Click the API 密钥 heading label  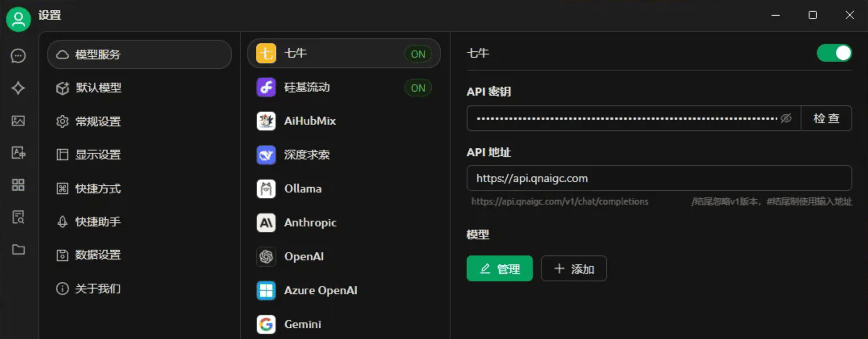[489, 92]
